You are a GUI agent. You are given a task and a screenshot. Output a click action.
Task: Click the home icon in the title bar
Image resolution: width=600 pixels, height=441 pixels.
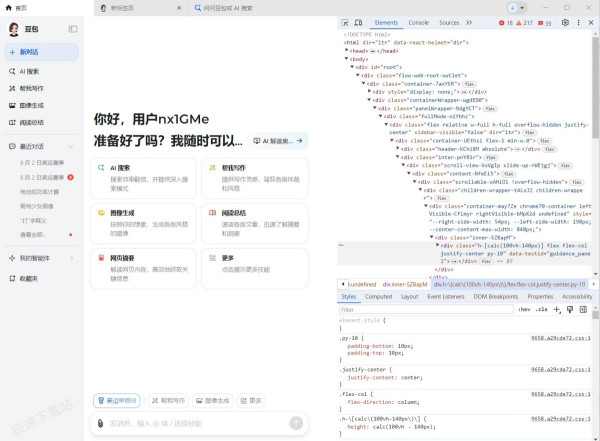(9, 8)
